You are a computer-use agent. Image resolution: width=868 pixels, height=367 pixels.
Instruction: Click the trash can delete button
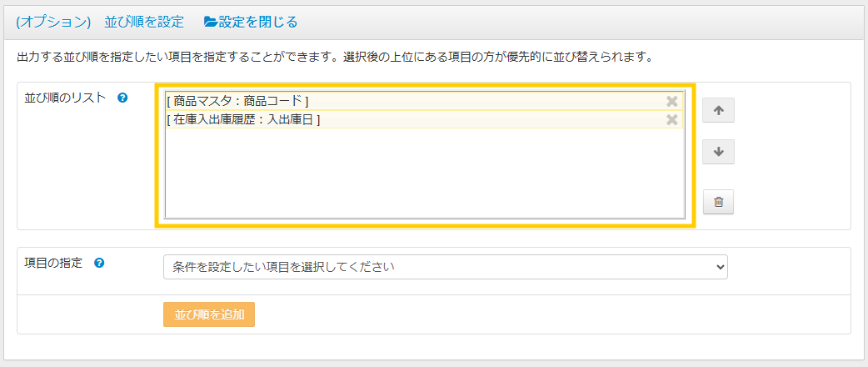[718, 202]
